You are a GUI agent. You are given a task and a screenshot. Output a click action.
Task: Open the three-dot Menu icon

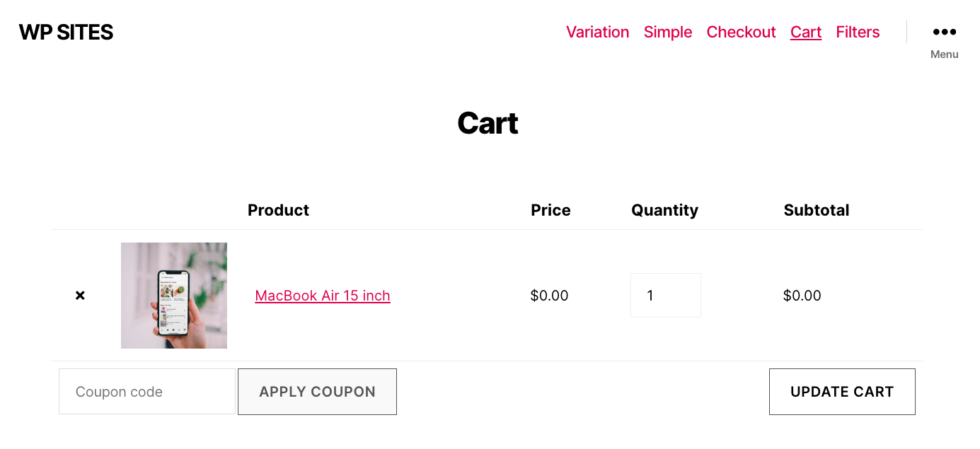(x=944, y=33)
